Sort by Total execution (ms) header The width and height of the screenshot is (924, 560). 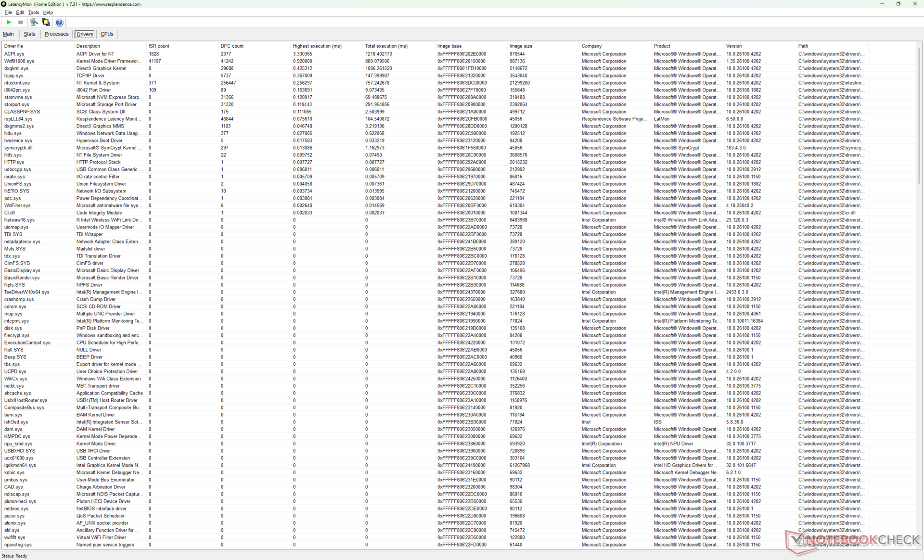pos(386,46)
